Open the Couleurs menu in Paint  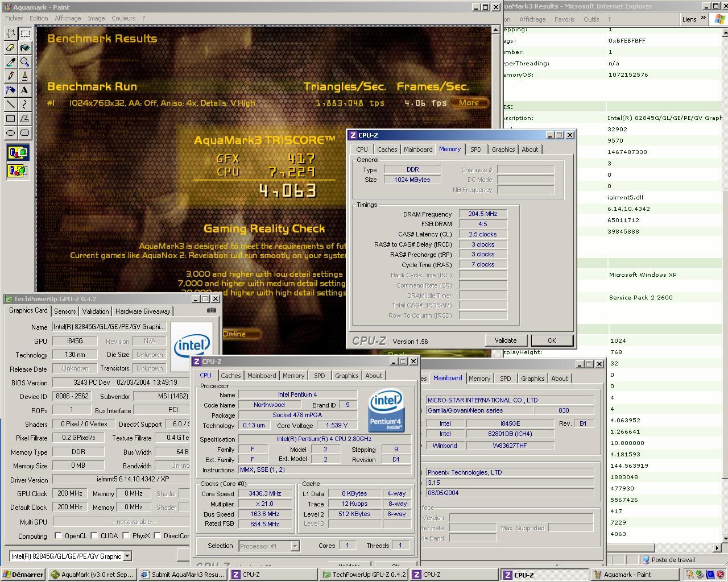pyautogui.click(x=123, y=18)
